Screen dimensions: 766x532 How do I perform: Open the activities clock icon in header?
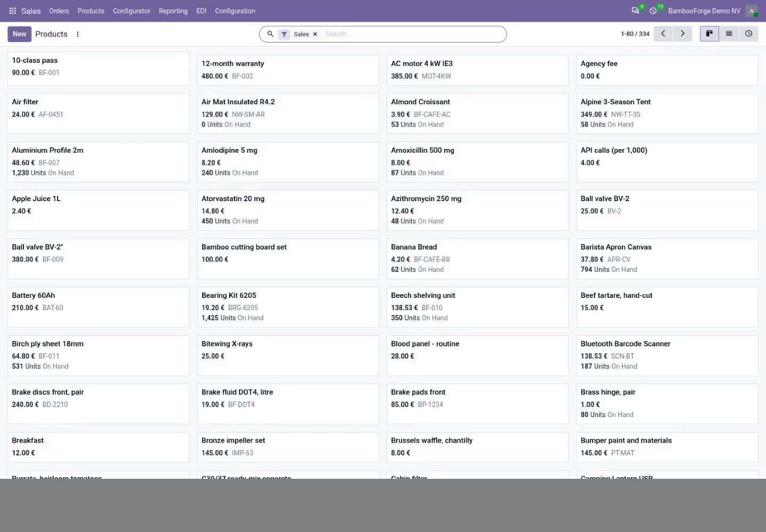[x=653, y=11]
